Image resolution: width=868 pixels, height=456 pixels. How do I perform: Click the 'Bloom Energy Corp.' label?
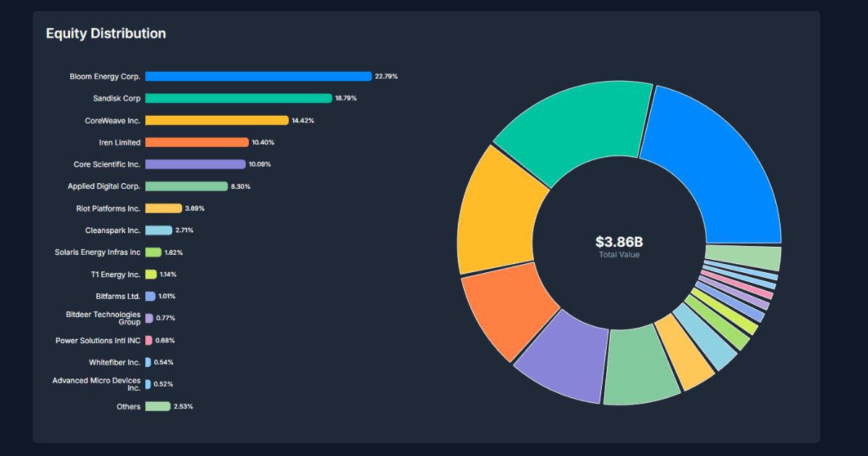[x=105, y=76]
